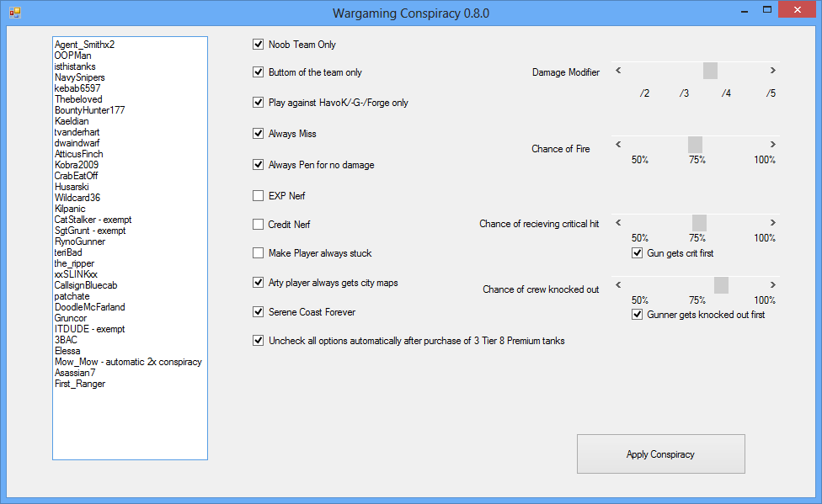Select CatStalker - exempt list entry
822x504 pixels.
pyautogui.click(x=93, y=220)
